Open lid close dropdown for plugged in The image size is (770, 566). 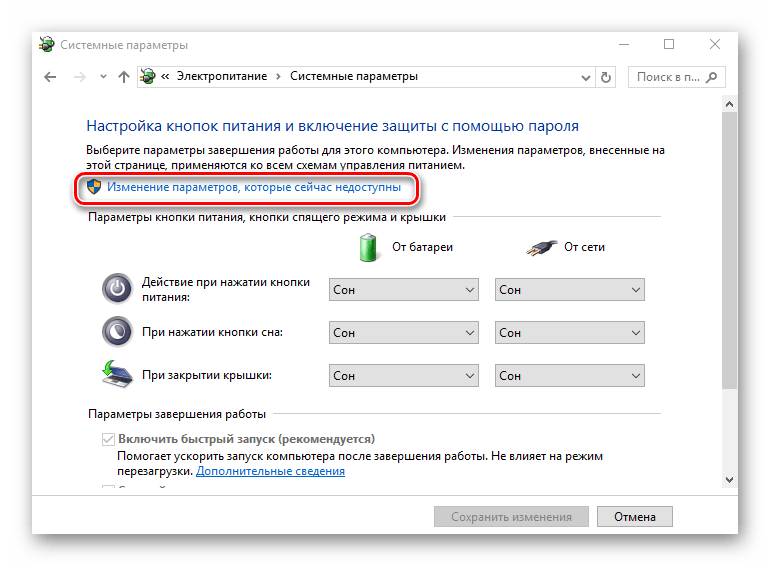[570, 376]
